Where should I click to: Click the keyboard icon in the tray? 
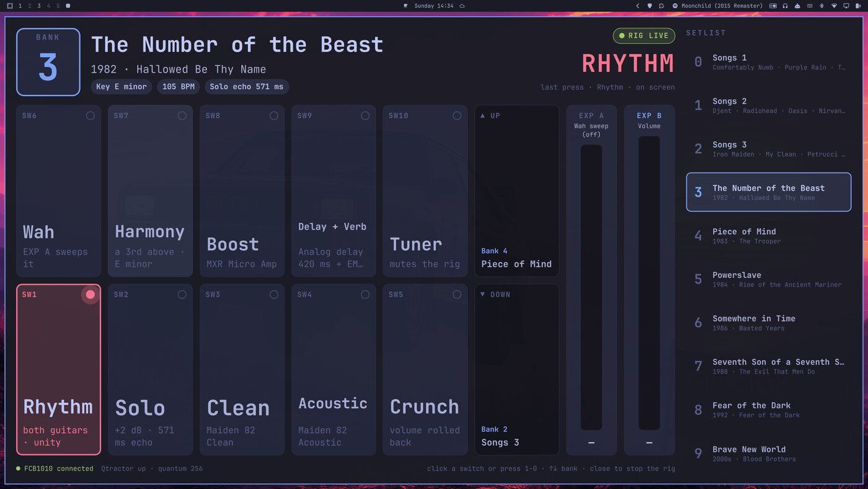click(810, 6)
